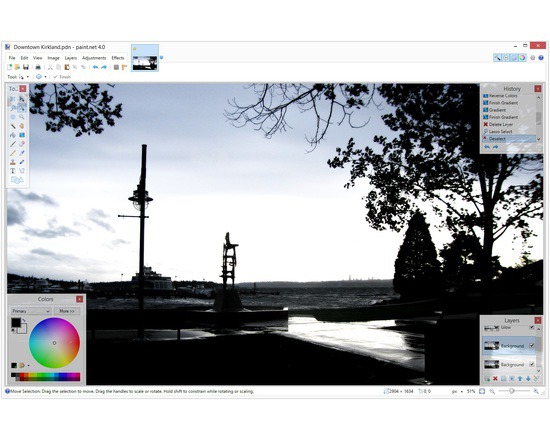Open the Tool chooser dropdown arrow
Image resolution: width=550 pixels, height=440 pixels.
(x=28, y=76)
